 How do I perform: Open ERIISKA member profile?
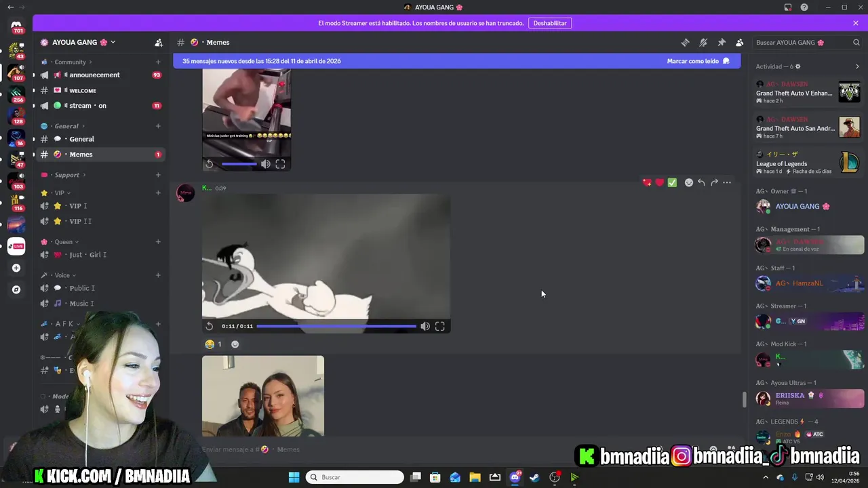pyautogui.click(x=809, y=399)
